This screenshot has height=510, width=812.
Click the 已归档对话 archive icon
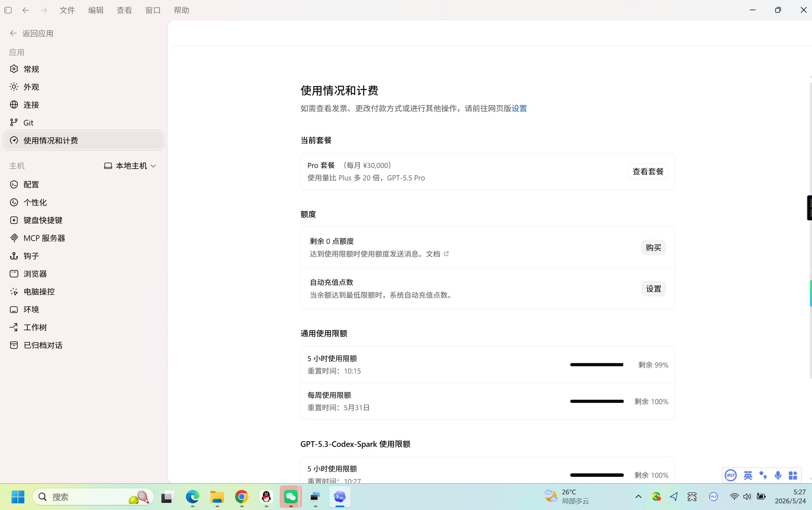14,345
